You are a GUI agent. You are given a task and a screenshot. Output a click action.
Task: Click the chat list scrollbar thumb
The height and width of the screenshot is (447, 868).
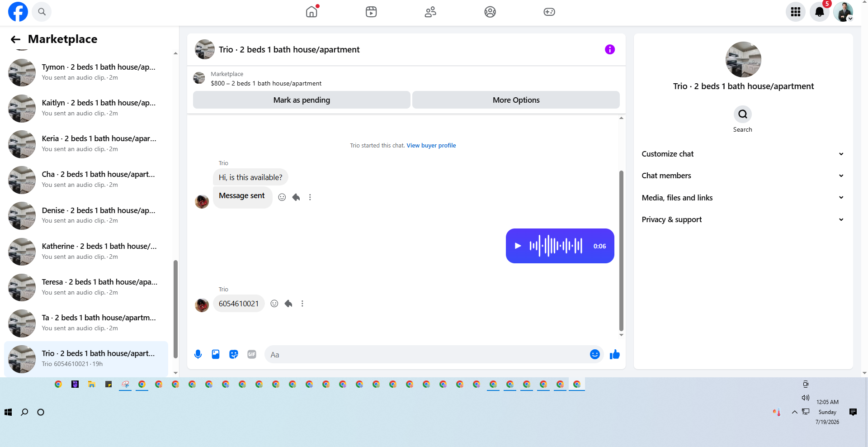coord(175,309)
